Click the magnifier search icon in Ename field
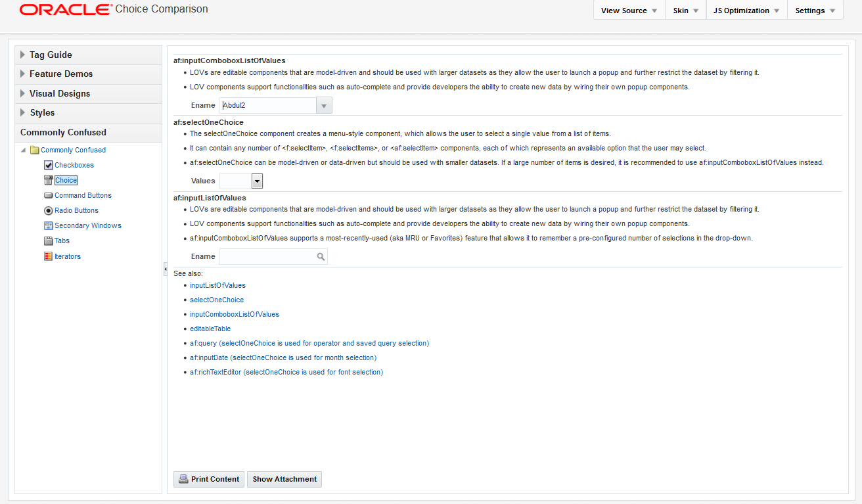Viewport: 862px width, 504px height. [321, 257]
